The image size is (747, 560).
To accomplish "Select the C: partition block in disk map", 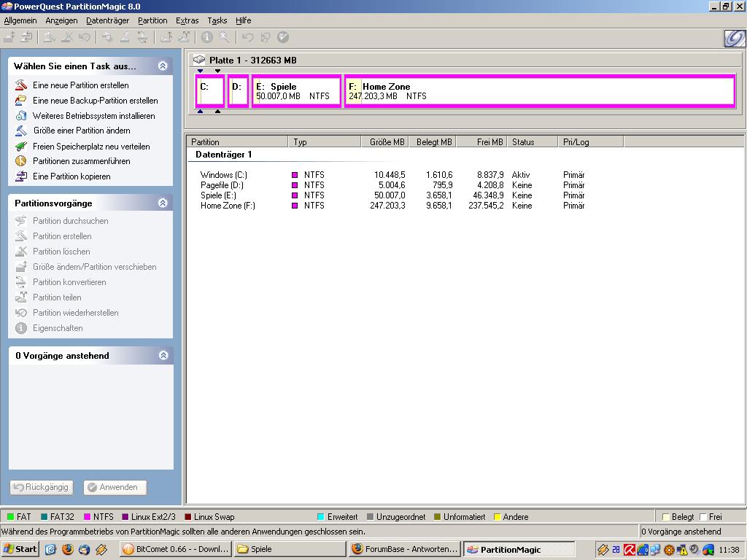I will (x=209, y=91).
